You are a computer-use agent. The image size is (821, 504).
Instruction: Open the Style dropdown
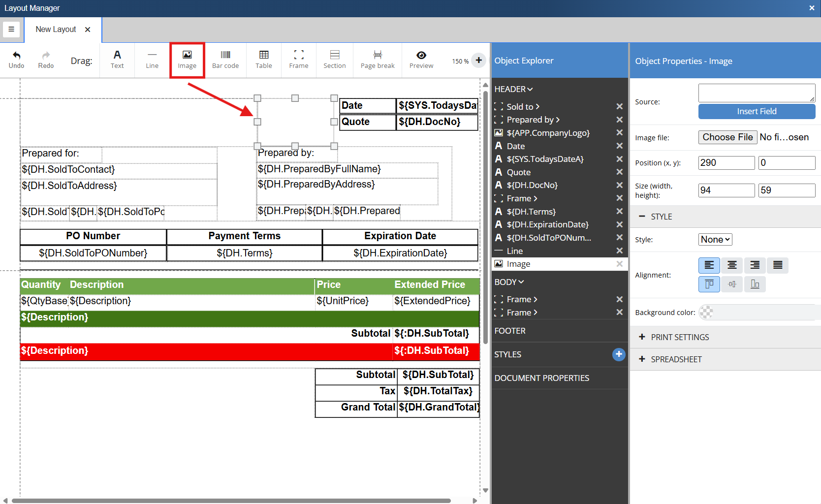pyautogui.click(x=715, y=240)
